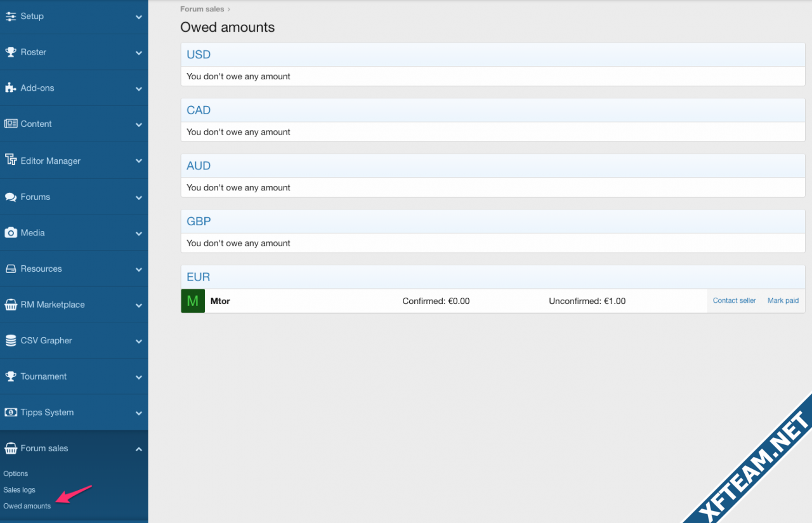Click the EUR currency heading

pos(199,277)
